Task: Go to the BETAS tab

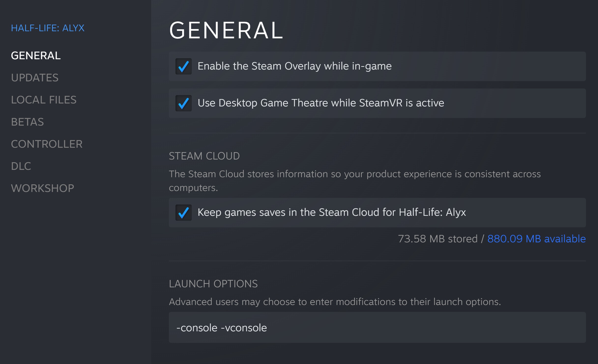Action: click(27, 122)
